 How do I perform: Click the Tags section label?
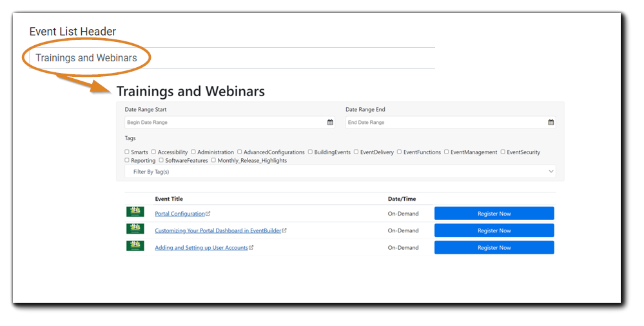pos(130,138)
